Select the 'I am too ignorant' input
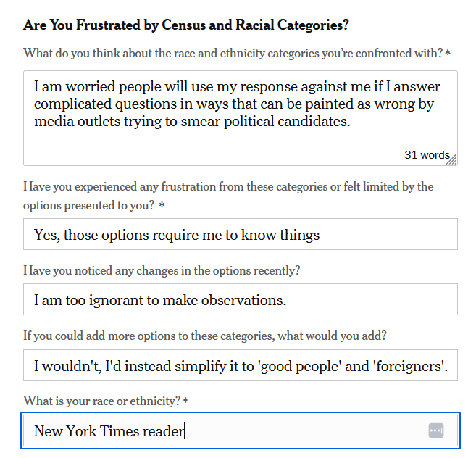476x458 pixels. 239,300
